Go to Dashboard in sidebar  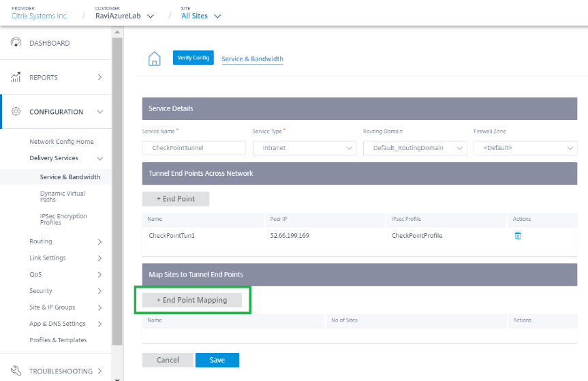click(x=50, y=43)
